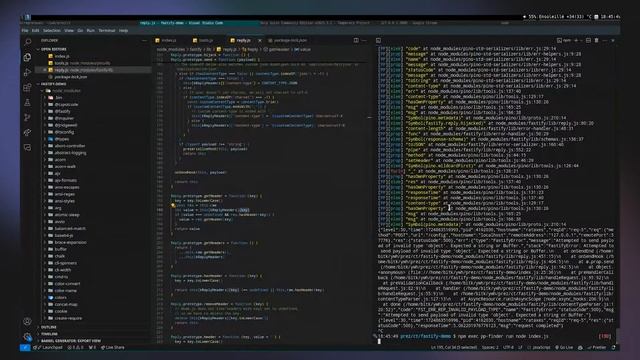Click the reply.js breadcrumb segment
The height and width of the screenshot is (360, 640).
(x=227, y=49)
